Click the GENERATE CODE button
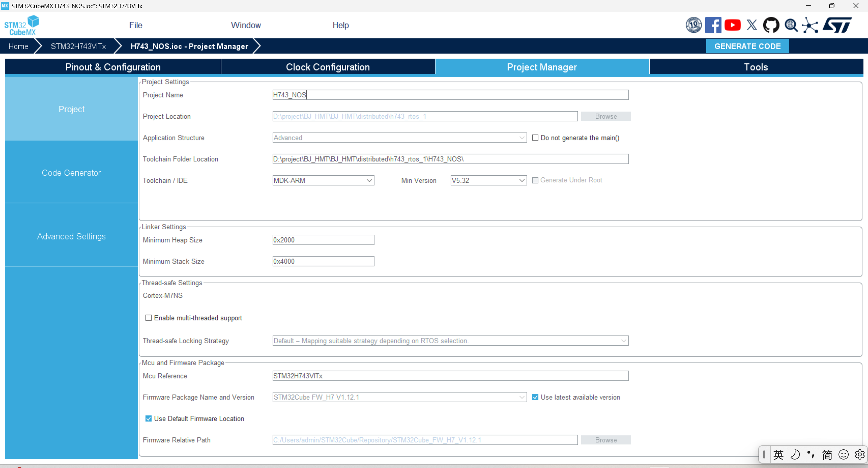Viewport: 868px width, 468px height. (x=747, y=46)
